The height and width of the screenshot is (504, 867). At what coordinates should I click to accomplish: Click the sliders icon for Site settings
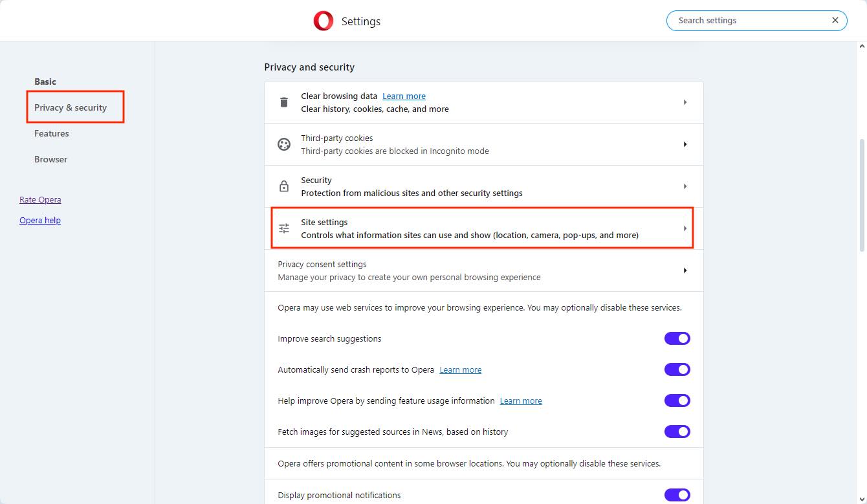point(284,228)
